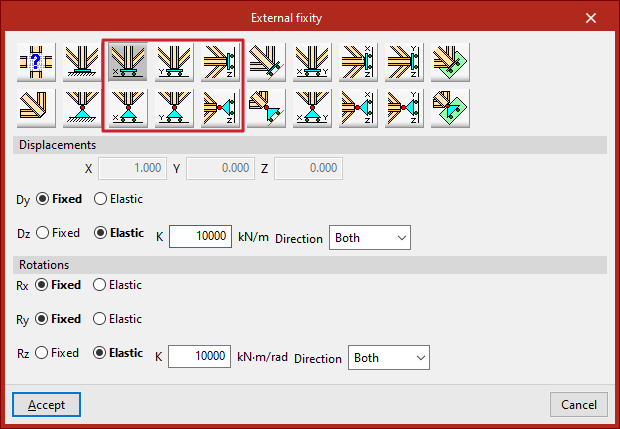Select pinned support with X-direction rollers
Screen dimensions: 620x429
coord(128,108)
